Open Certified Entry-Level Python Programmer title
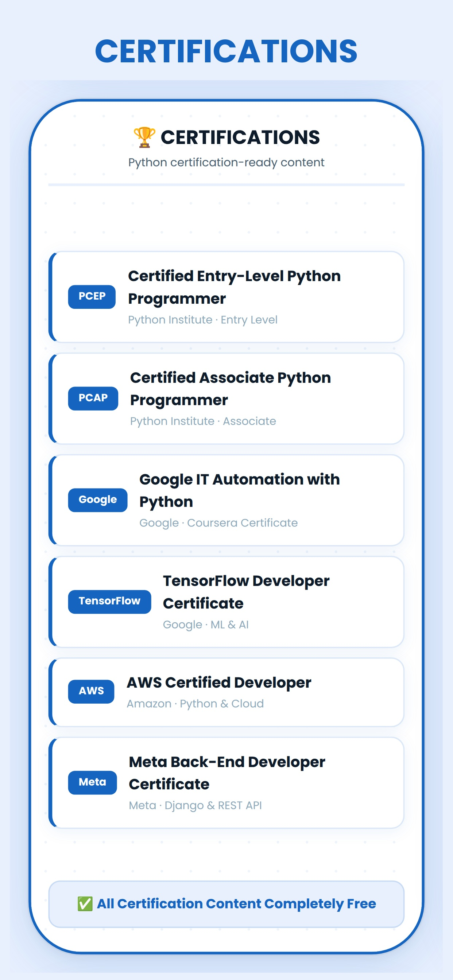This screenshot has height=980, width=453. coord(234,287)
